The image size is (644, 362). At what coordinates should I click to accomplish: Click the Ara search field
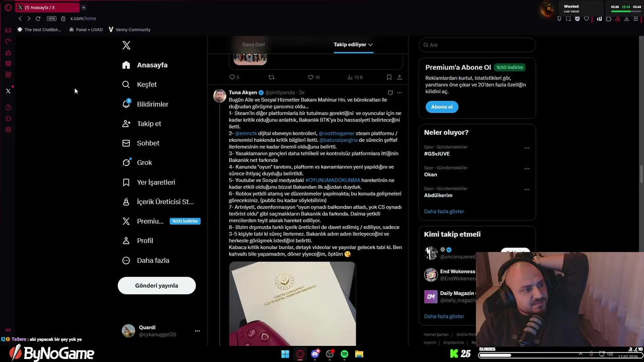[477, 45]
